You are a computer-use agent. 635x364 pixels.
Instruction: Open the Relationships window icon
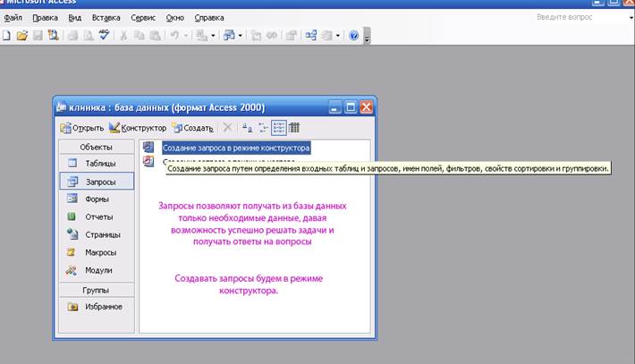311,36
